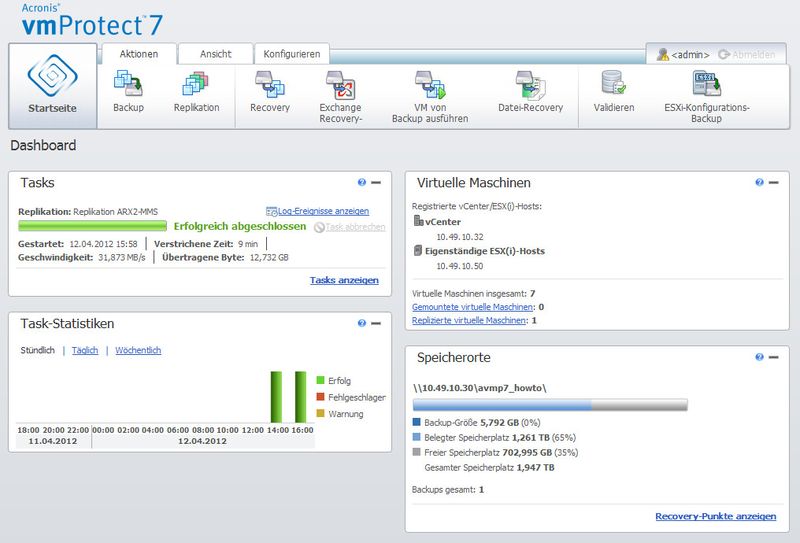Screen dimensions: 800x543
Task: Click the red Fehlgeschlagen legend swatch
Action: click(320, 397)
